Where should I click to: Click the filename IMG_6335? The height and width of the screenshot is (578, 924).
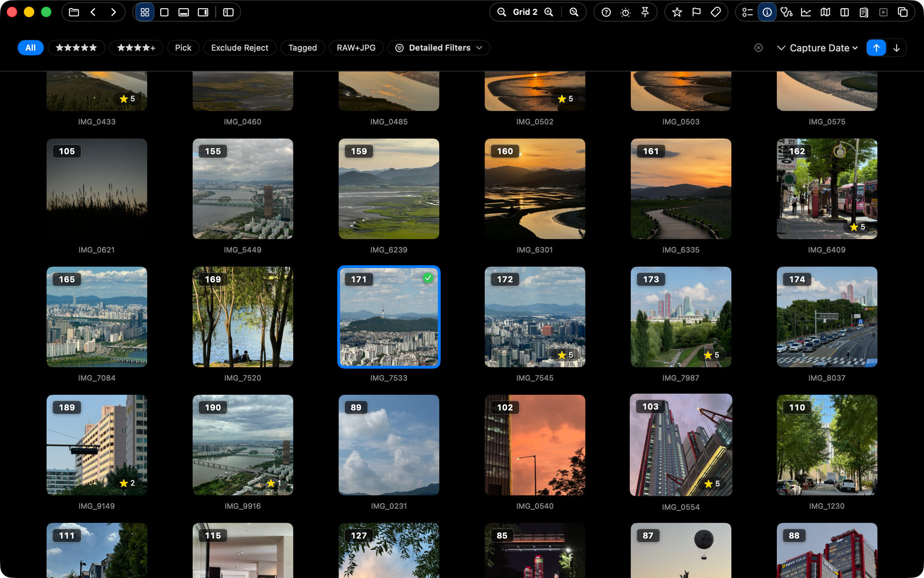pos(681,250)
